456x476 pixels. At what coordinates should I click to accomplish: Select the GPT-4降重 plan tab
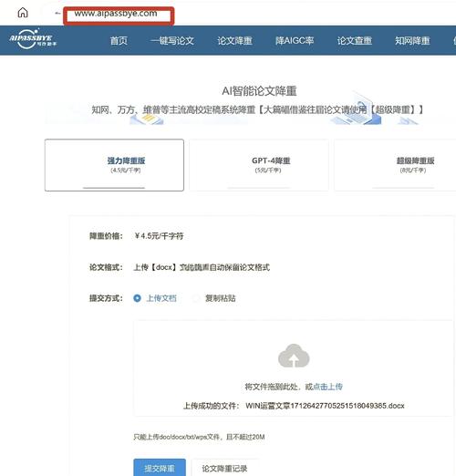click(x=259, y=165)
